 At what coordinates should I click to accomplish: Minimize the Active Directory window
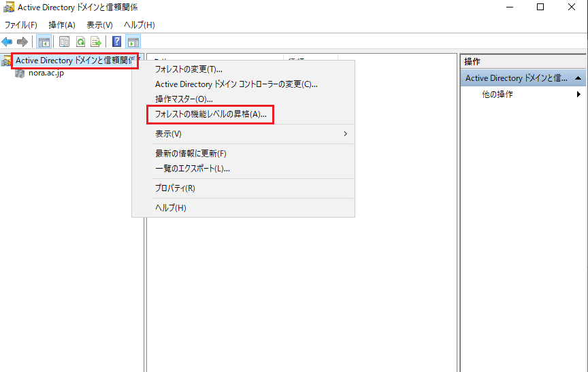pyautogui.click(x=510, y=7)
